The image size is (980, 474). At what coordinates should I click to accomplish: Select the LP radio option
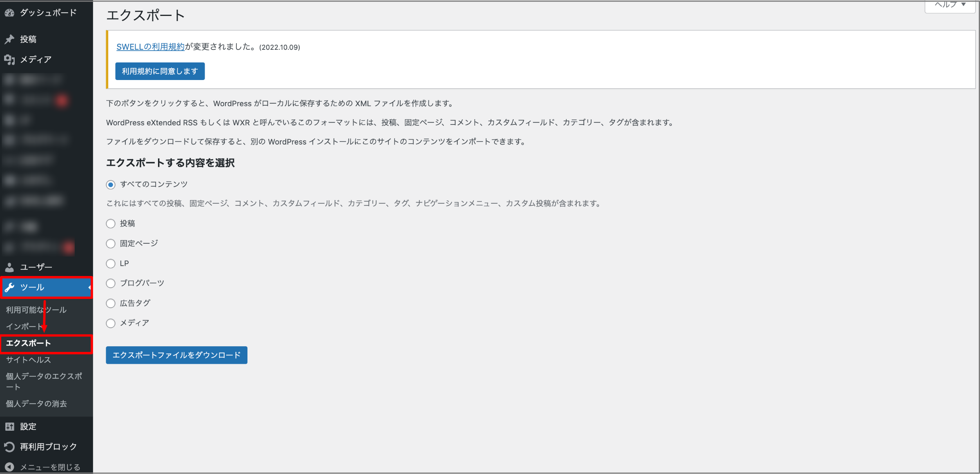111,264
